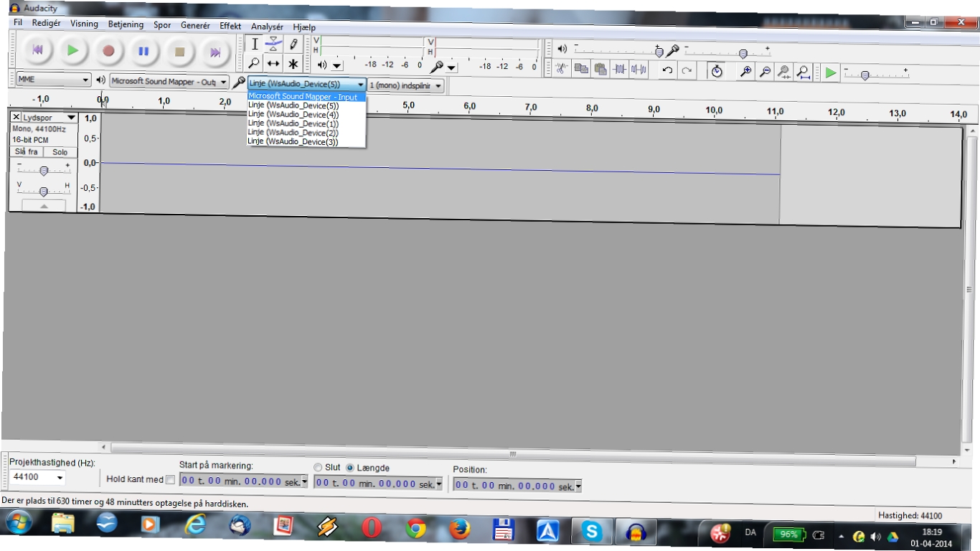Click the Silence audio icon
The image size is (980, 551).
click(639, 70)
